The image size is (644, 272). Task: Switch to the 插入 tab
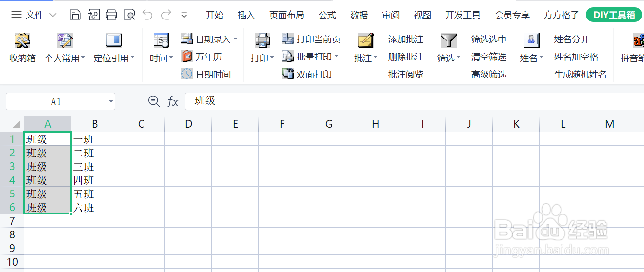click(x=246, y=15)
